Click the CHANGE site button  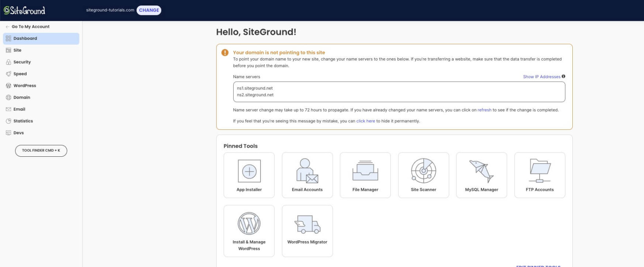149,10
